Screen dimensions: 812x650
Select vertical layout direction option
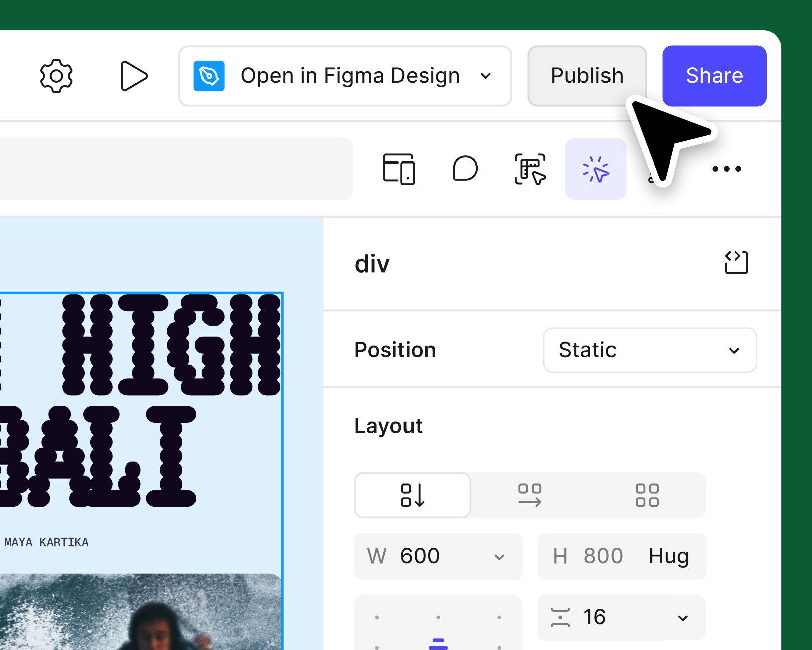(x=413, y=495)
